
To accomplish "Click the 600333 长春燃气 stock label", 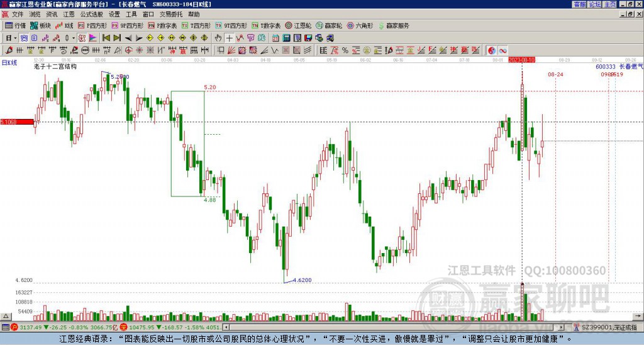I will [619, 67].
